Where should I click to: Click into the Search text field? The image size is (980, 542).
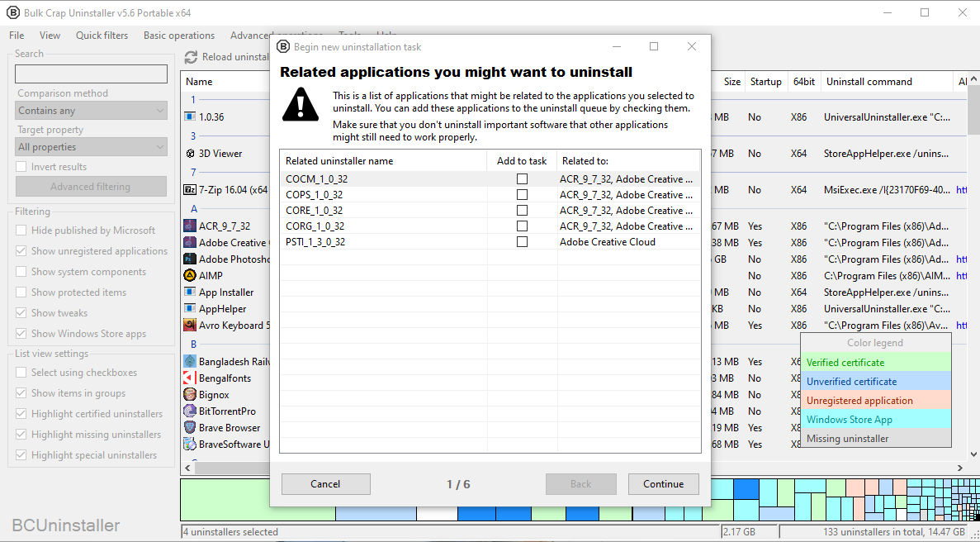coord(92,74)
